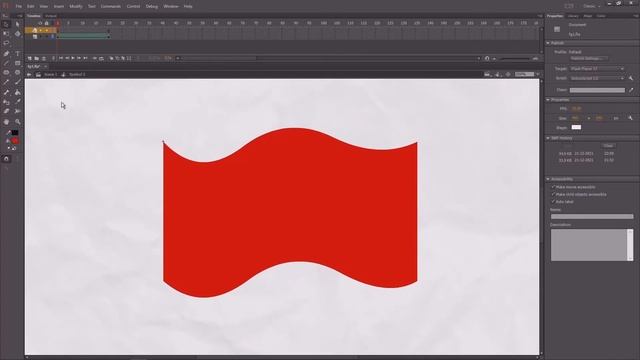The height and width of the screenshot is (360, 640).
Task: Click pencil icon beside Class field
Action: [631, 90]
